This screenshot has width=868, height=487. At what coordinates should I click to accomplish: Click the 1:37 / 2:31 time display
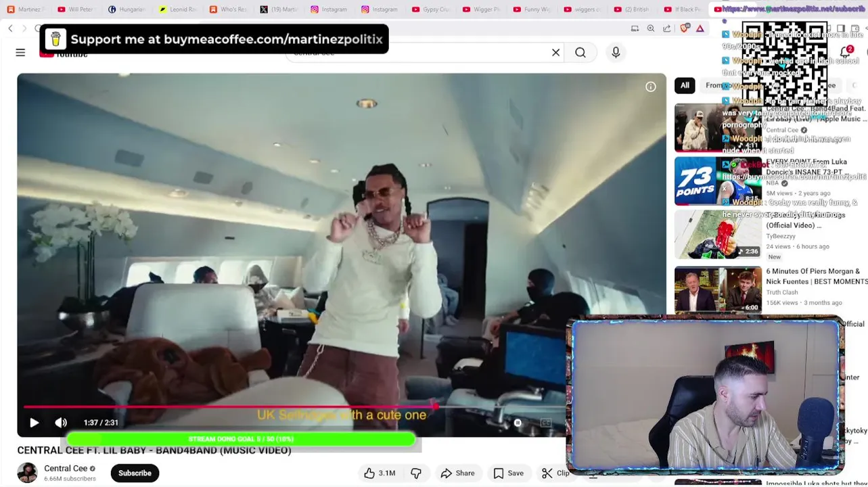click(x=101, y=423)
